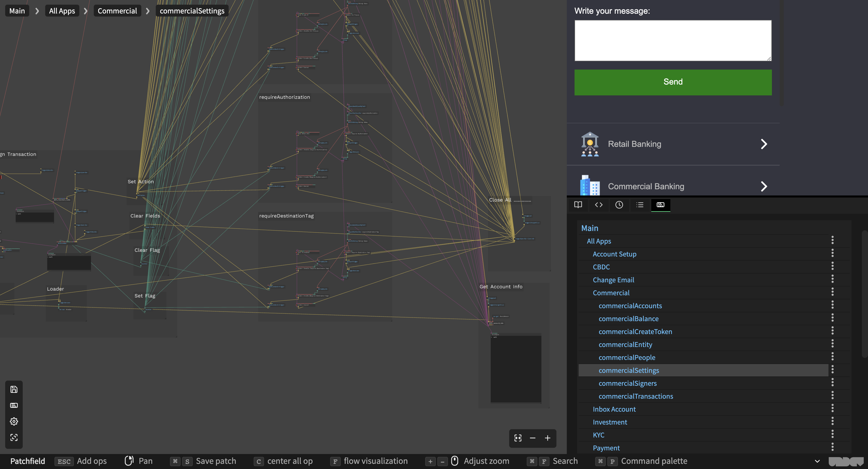Screen dimensions: 868x469
Task: Click the zoom out minus icon on patchfield
Action: 533,438
